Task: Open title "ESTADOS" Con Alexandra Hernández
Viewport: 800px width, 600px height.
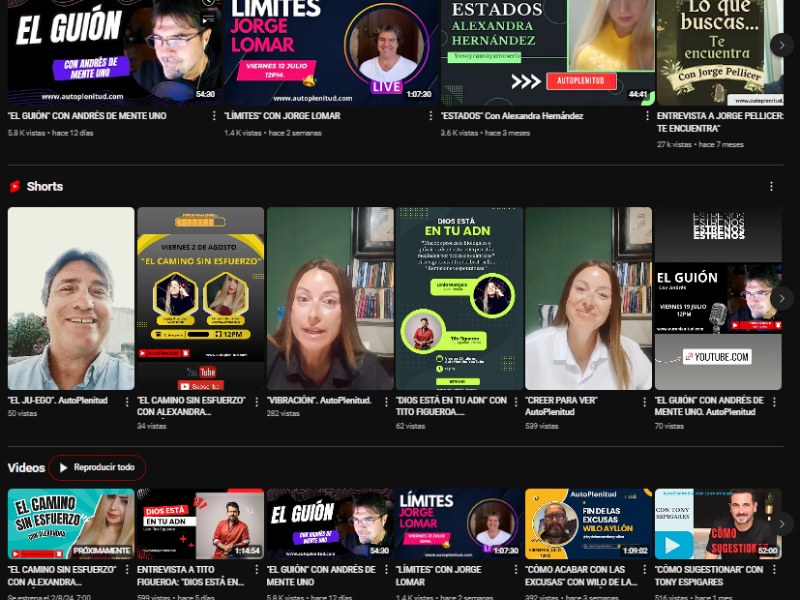Action: [512, 116]
